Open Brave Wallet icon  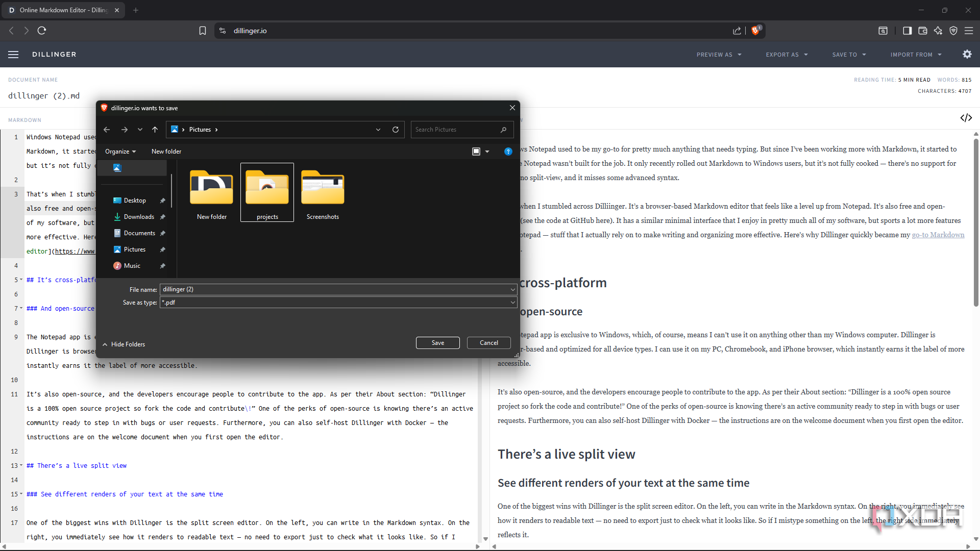coord(923,31)
